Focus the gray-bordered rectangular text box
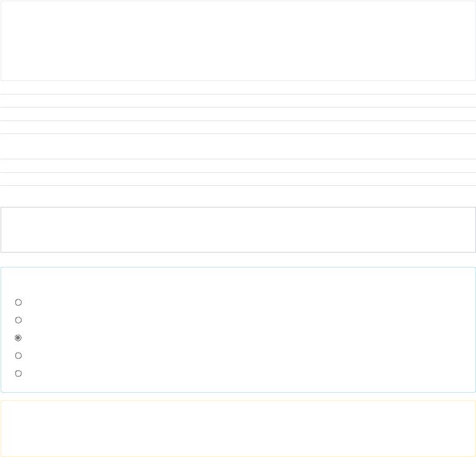 238,230
